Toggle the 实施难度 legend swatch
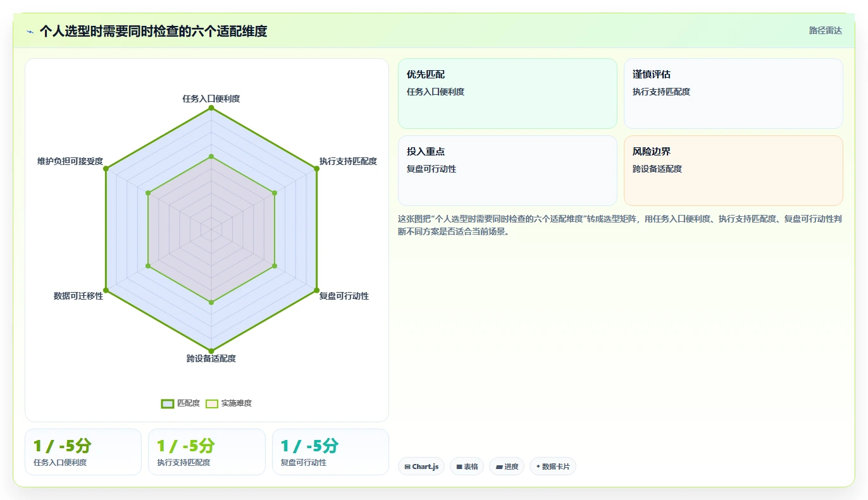 tap(212, 403)
